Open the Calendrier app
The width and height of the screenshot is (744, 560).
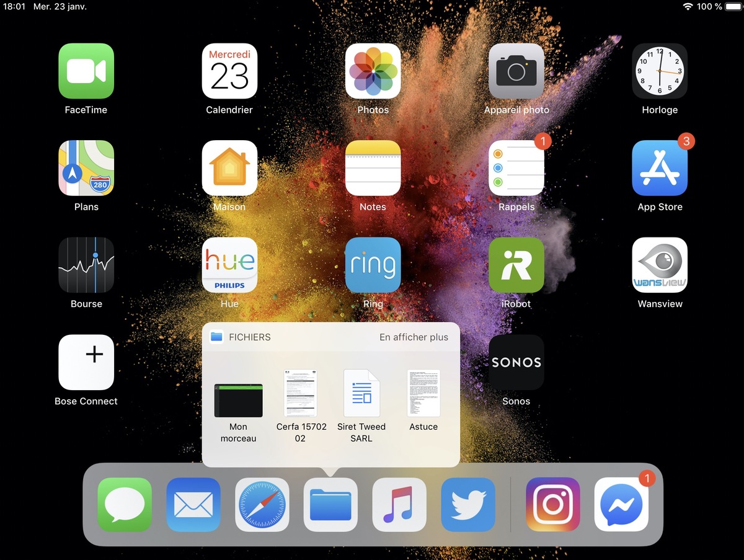click(x=229, y=71)
